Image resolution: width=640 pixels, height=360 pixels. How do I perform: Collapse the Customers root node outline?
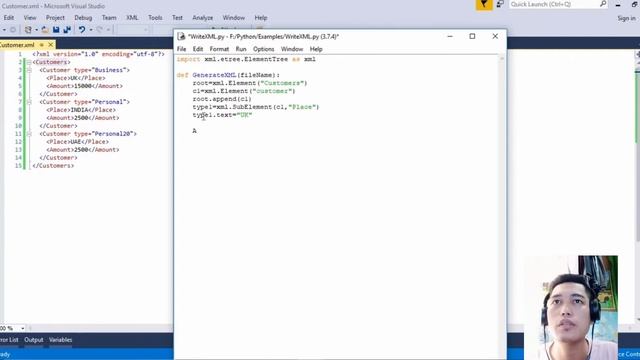tap(29, 62)
